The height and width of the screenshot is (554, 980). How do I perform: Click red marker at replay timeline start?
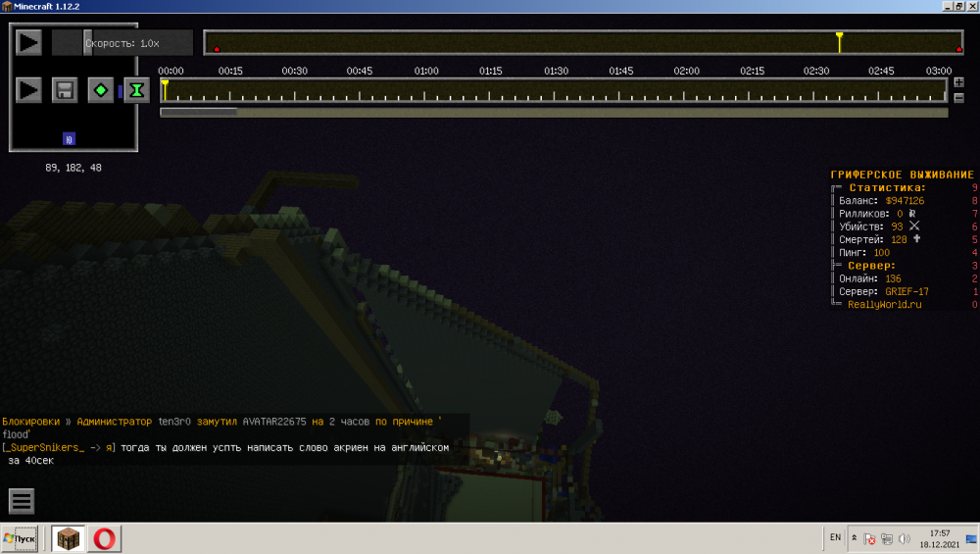click(x=217, y=49)
